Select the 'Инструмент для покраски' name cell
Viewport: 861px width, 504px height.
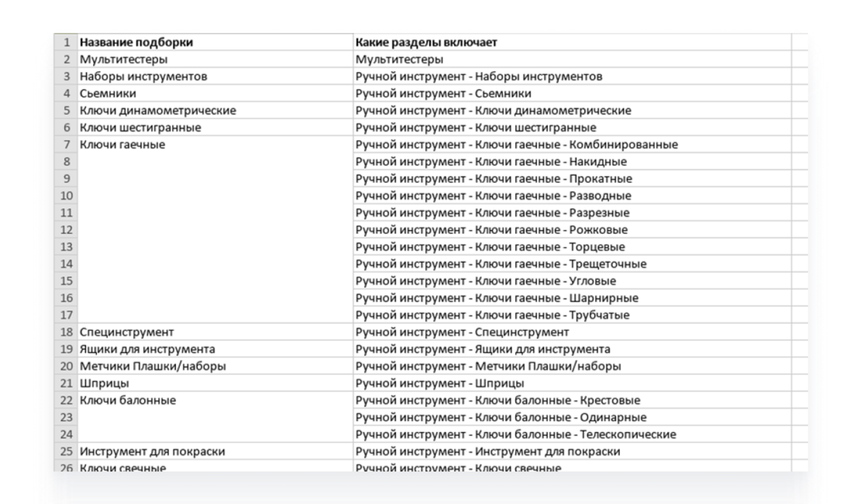click(x=152, y=451)
